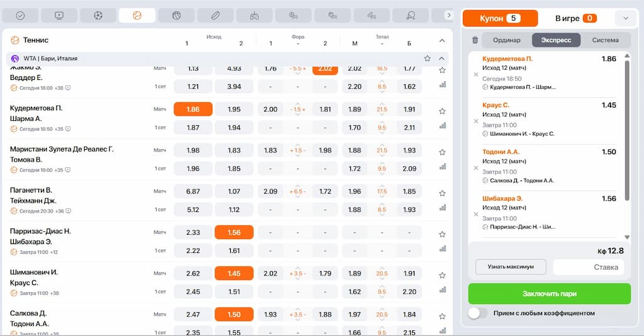The width and height of the screenshot is (644, 336).
Task: Deselect 1.45 odds for Краус С.
Action: click(234, 274)
